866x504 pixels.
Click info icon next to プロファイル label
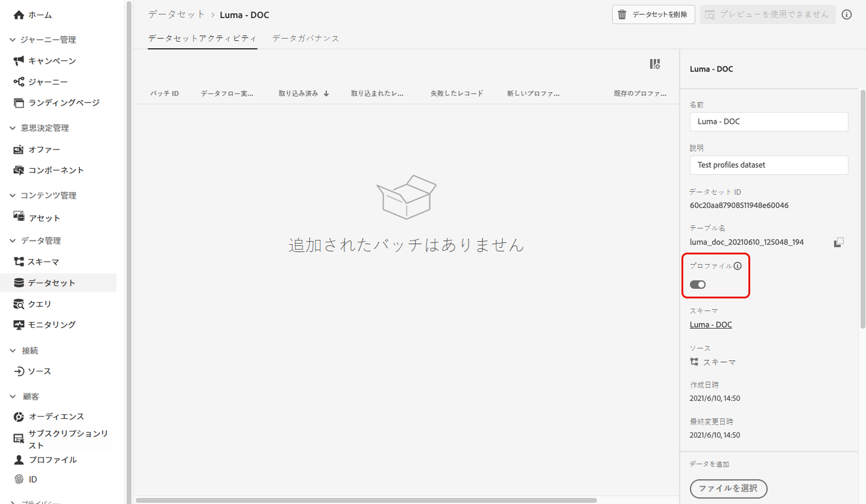pos(738,266)
